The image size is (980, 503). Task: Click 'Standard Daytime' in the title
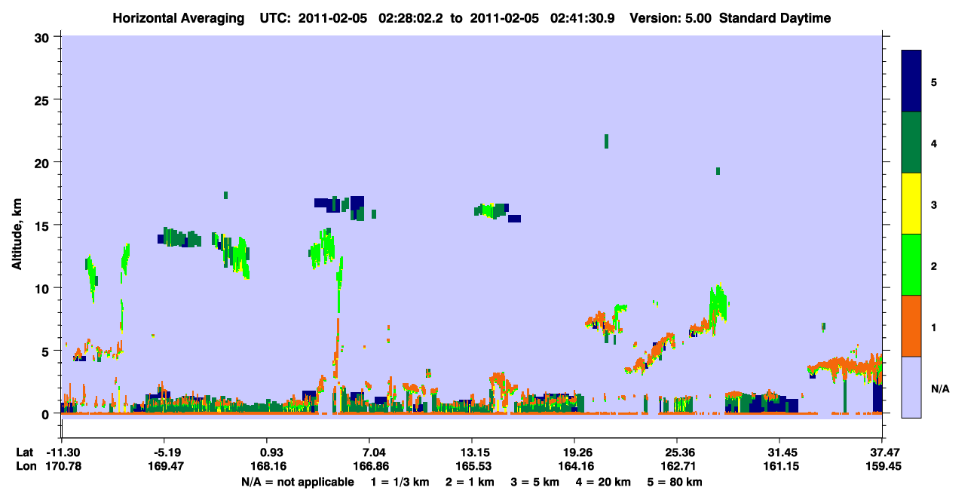[775, 18]
